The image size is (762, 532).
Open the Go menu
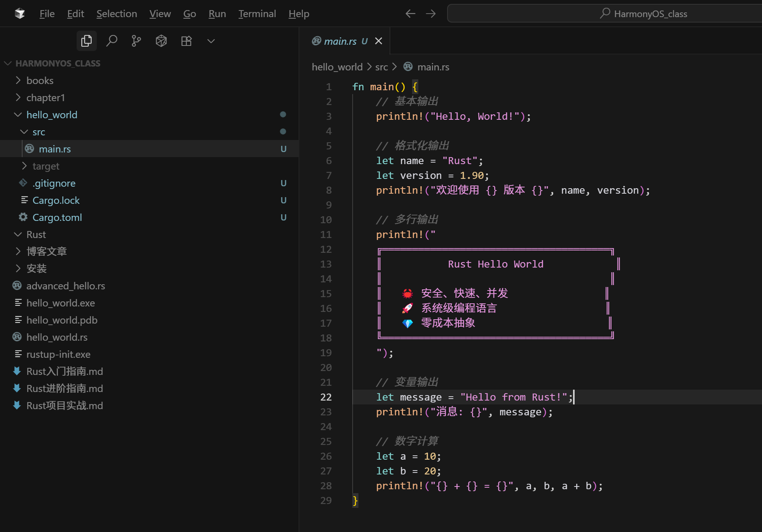[190, 14]
